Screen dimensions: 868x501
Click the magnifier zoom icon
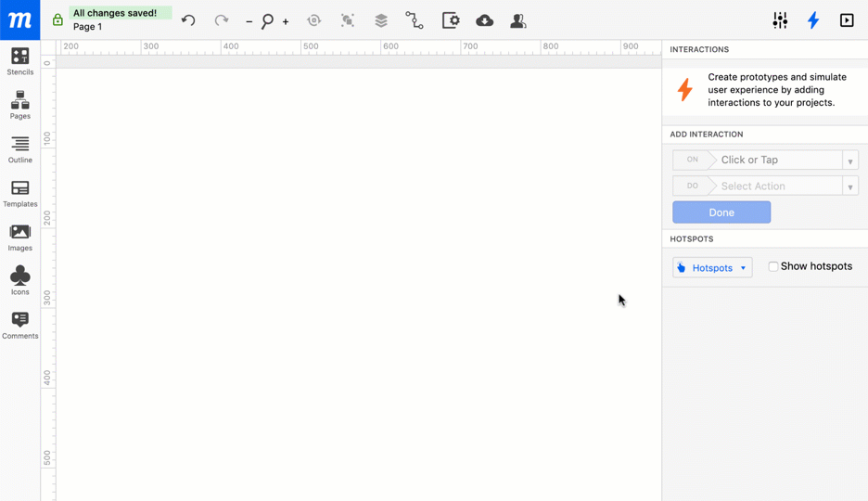(267, 21)
